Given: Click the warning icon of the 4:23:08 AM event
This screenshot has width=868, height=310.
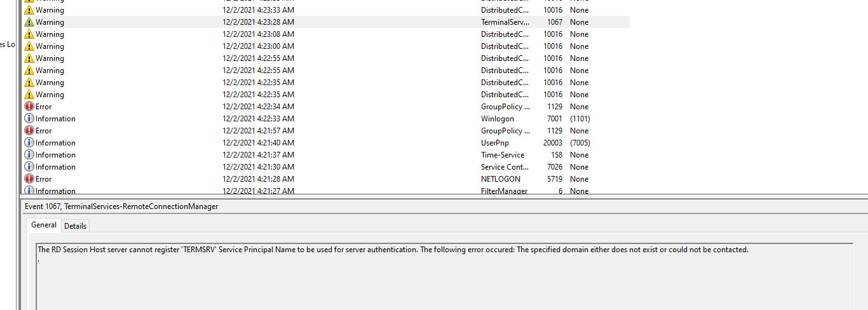Looking at the screenshot, I should click(x=29, y=34).
